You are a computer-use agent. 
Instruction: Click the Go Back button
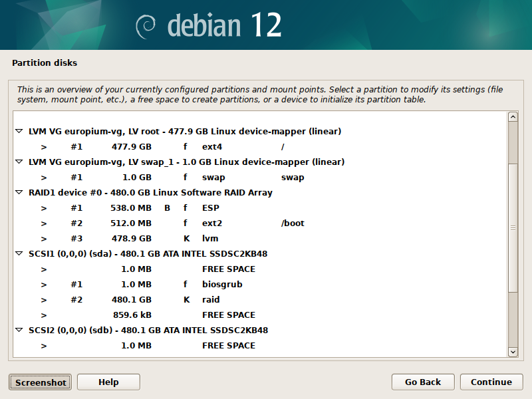(x=423, y=382)
